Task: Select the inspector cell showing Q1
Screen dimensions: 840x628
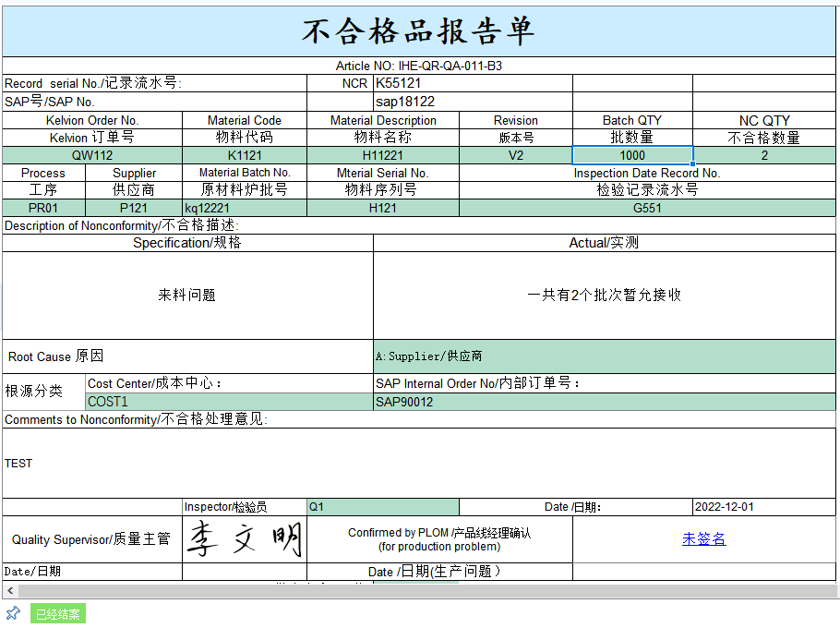Action: (x=382, y=506)
